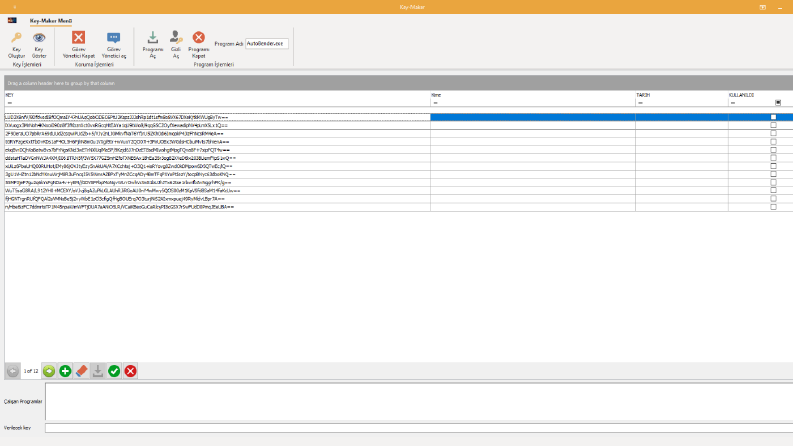Image resolution: width=793 pixels, height=446 pixels.
Task: Cancel edit with red X navigator icon
Action: [130, 371]
